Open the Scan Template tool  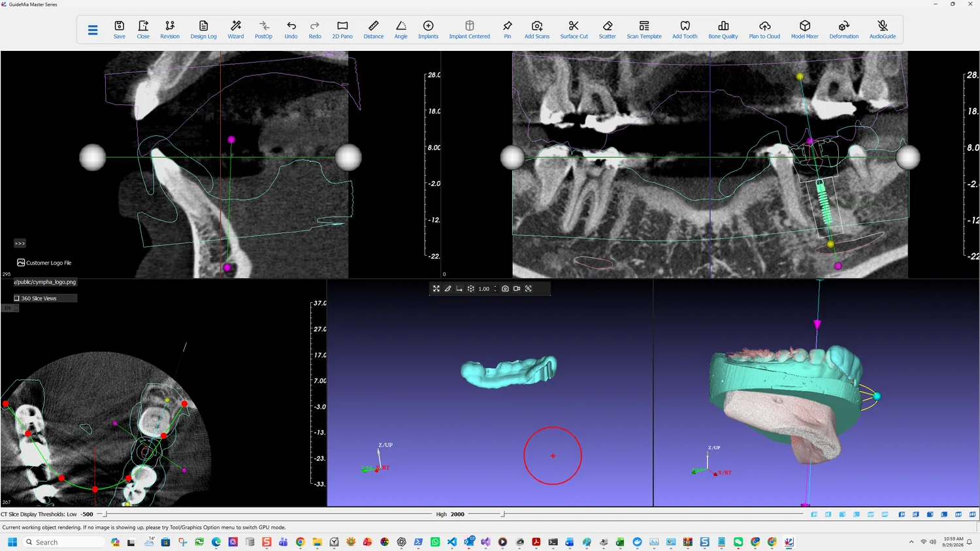pos(644,29)
